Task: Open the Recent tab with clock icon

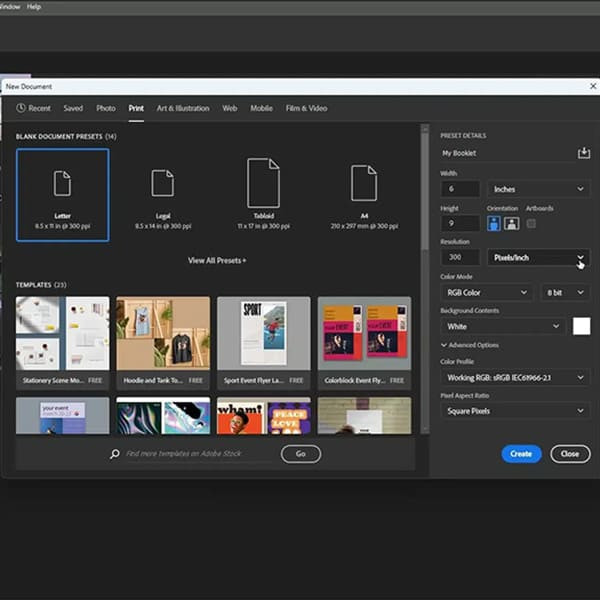Action: click(x=33, y=108)
